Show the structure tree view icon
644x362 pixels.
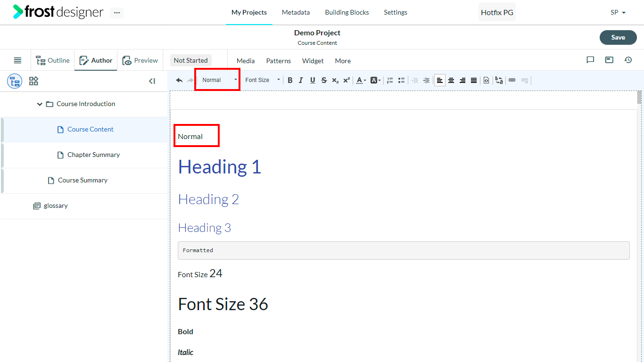[15, 81]
